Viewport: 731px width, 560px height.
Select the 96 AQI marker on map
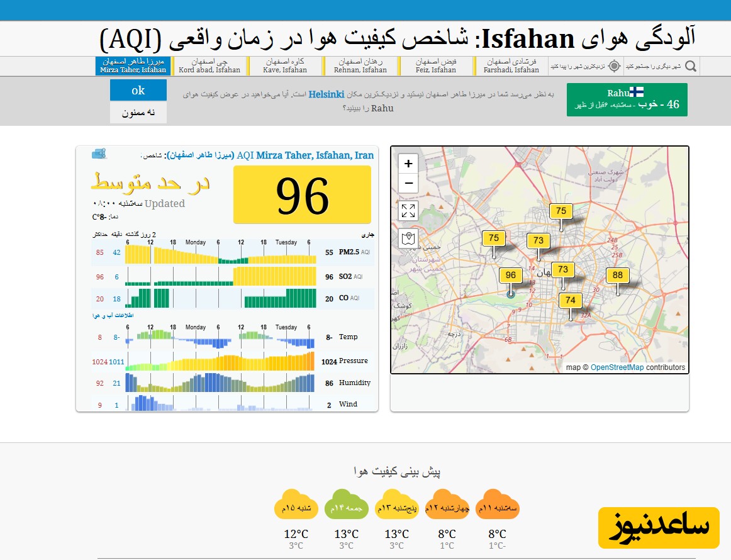point(510,275)
